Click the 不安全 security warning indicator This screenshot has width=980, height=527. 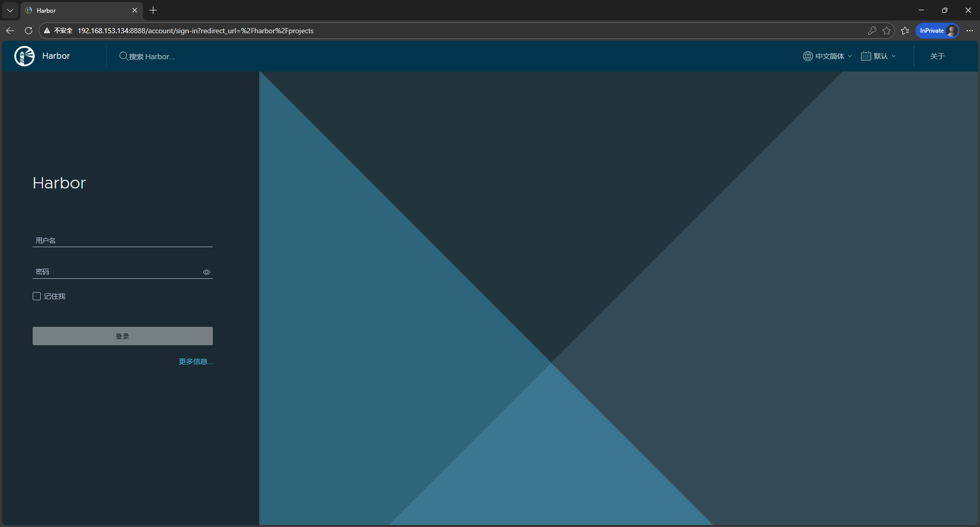[58, 31]
